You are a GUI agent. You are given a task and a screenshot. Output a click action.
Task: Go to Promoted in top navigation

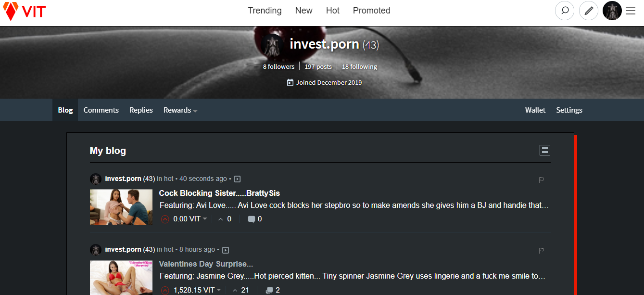point(372,11)
